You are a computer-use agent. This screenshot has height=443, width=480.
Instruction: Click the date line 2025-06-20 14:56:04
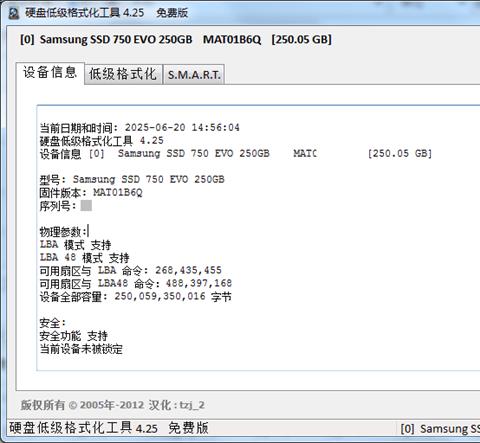140,127
